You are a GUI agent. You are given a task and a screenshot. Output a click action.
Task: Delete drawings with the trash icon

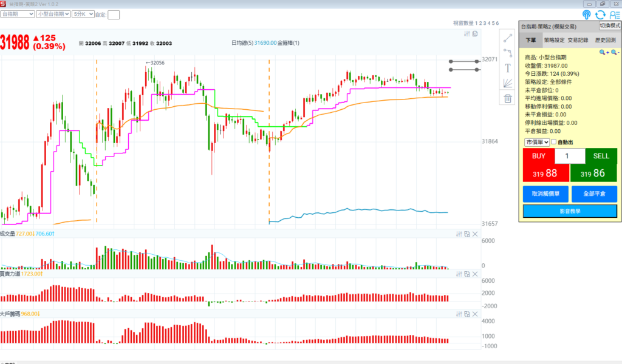click(508, 98)
